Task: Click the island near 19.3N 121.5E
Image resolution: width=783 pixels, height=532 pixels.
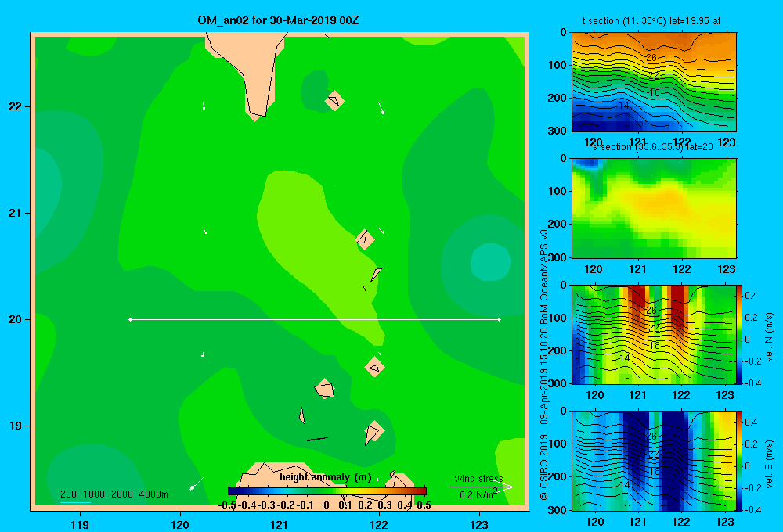Action: click(x=325, y=389)
